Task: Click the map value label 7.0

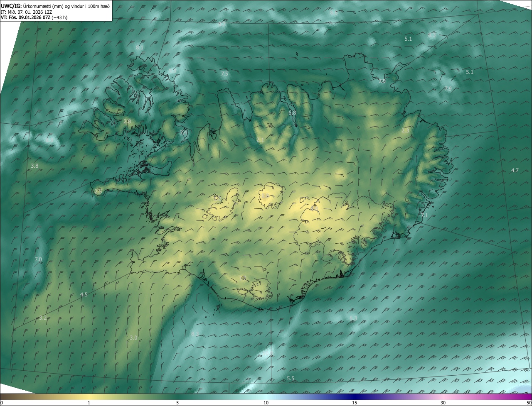Action: pos(38,259)
